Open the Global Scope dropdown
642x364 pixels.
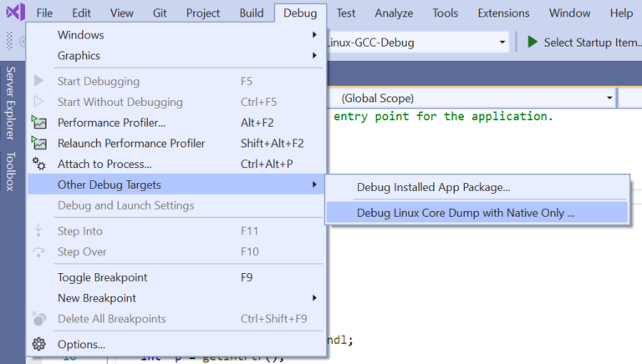pyautogui.click(x=609, y=98)
